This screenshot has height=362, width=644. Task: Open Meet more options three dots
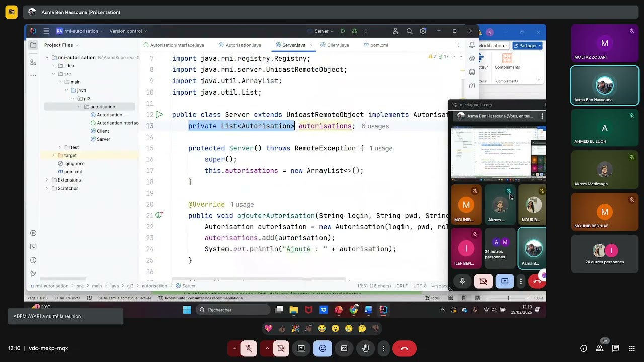coord(384,348)
